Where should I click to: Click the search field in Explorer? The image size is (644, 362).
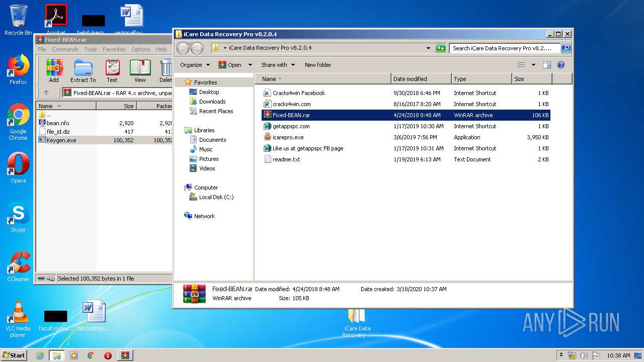505,48
